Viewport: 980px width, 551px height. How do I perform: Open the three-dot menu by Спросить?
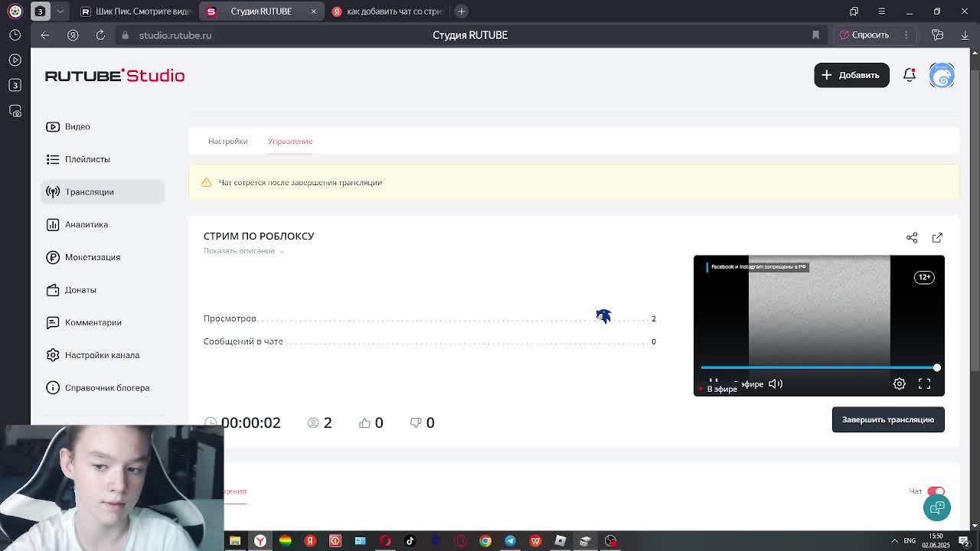point(906,35)
